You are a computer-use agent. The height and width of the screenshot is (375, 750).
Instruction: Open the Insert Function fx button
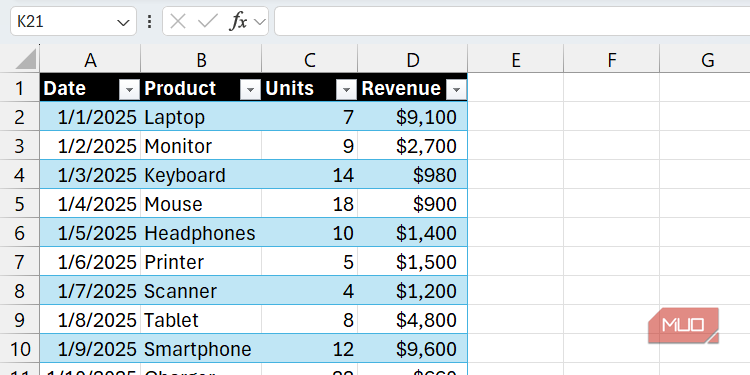coord(238,22)
